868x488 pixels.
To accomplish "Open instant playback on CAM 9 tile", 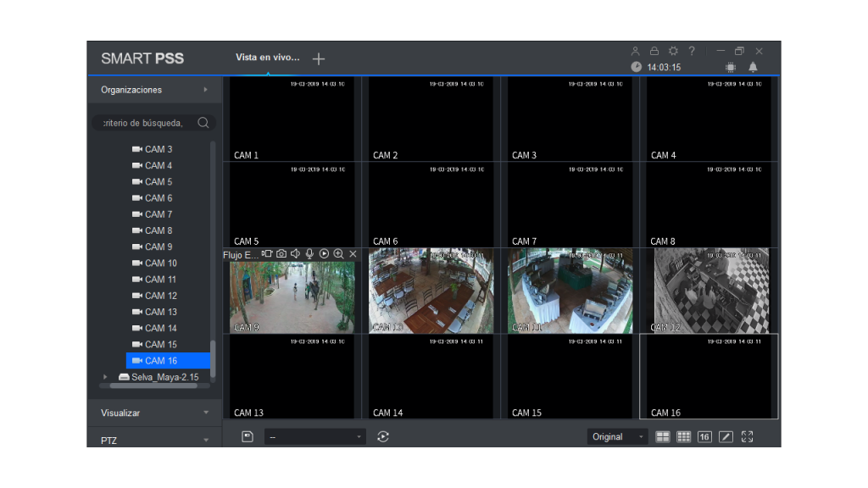I will (x=324, y=254).
